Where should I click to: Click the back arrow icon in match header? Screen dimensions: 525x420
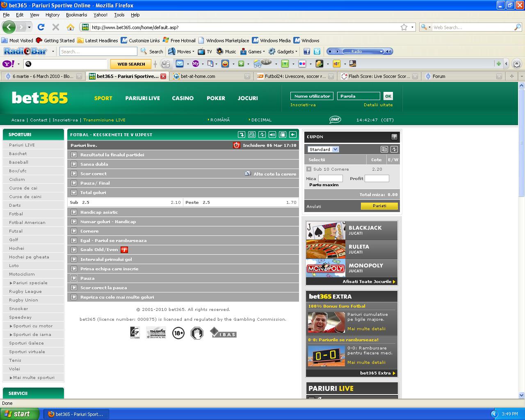coord(292,135)
